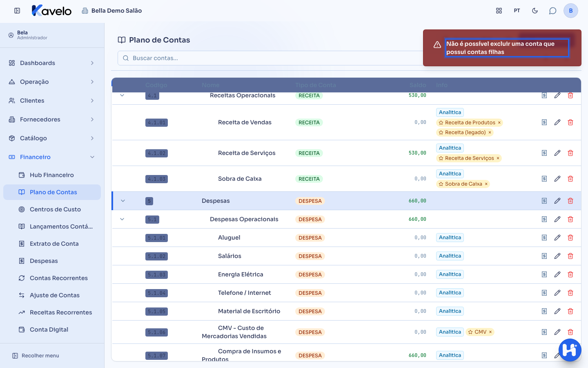This screenshot has width=588, height=368.
Task: Click Recolher menu button
Action: [x=36, y=356]
